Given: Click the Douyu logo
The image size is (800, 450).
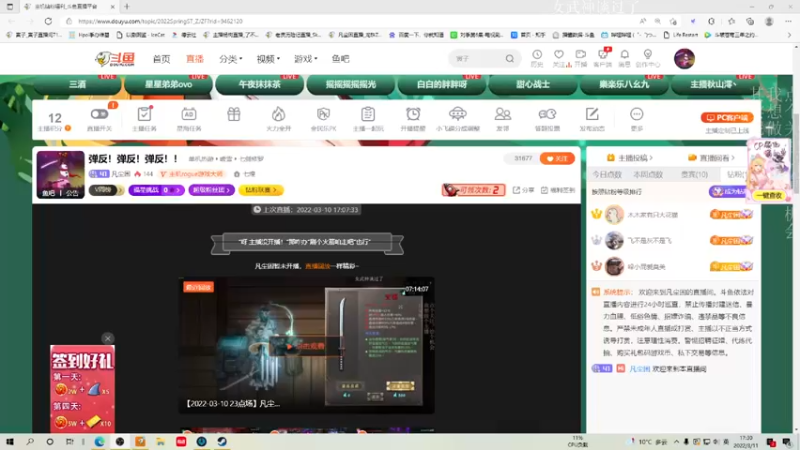Looking at the screenshot, I should (115, 59).
